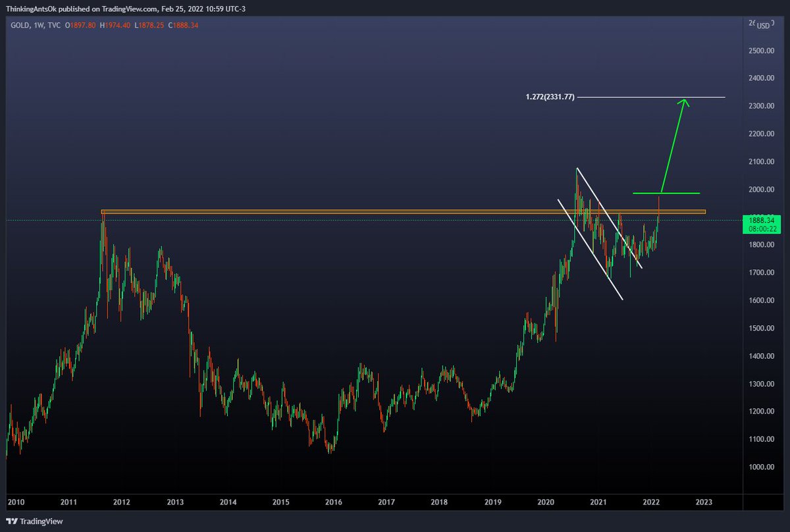Image resolution: width=790 pixels, height=532 pixels.
Task: Click the 1100.00 price axis label
Action: 760,439
